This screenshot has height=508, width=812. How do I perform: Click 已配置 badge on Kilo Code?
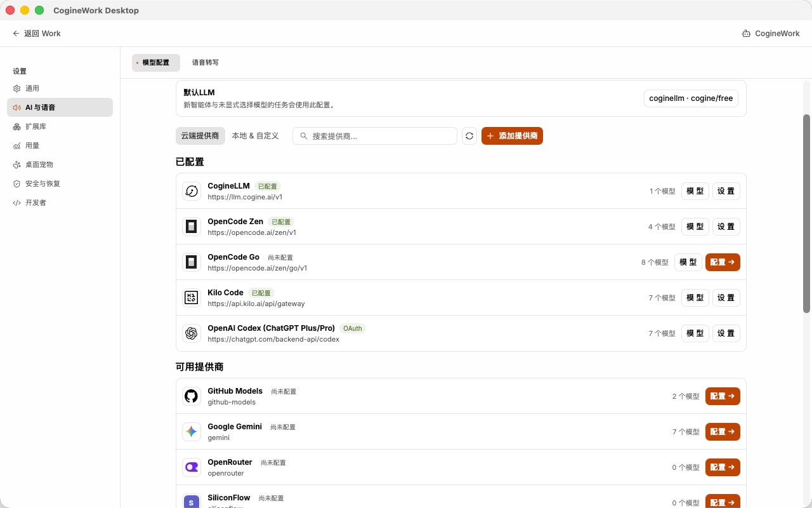pyautogui.click(x=261, y=293)
